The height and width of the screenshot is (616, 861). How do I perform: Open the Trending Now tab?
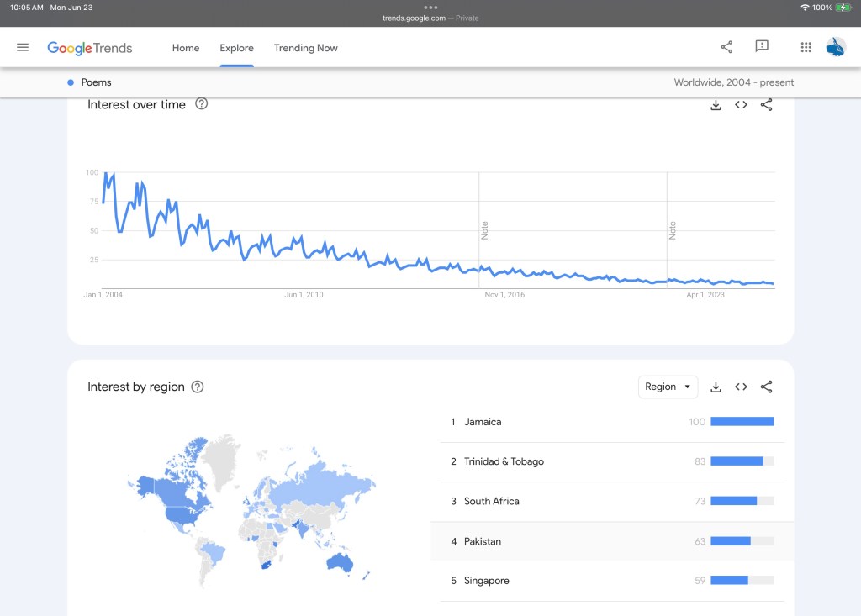tap(305, 48)
